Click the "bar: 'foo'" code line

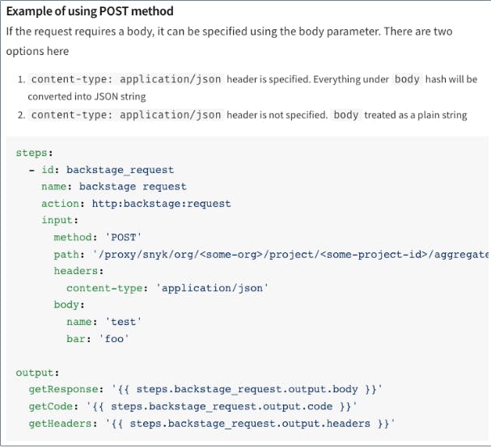click(x=97, y=339)
